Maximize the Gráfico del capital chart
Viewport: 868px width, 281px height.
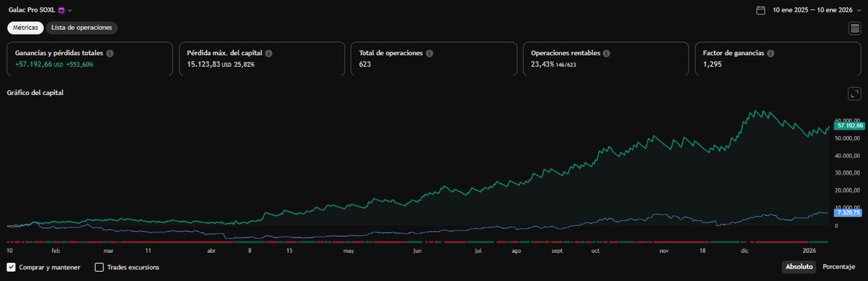coord(854,94)
